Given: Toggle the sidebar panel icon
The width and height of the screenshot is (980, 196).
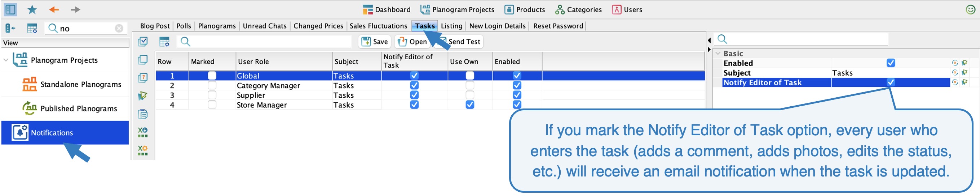Looking at the screenshot, I should (10, 9).
